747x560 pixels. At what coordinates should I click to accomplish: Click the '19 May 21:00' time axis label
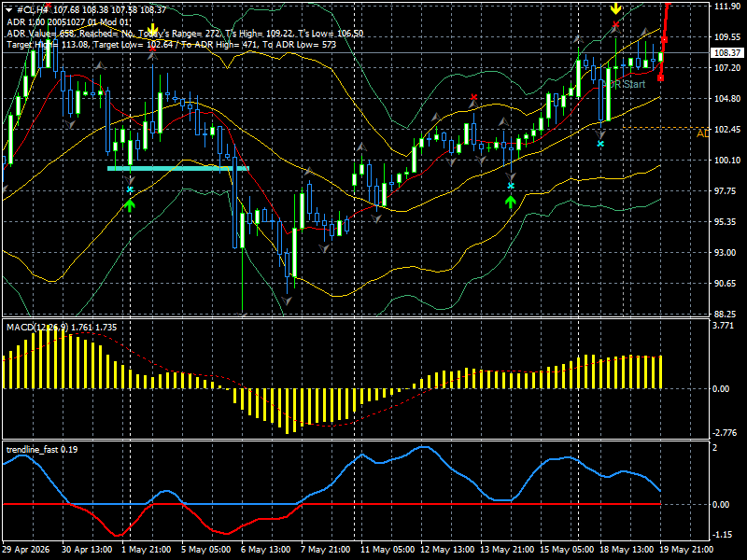pyautogui.click(x=686, y=550)
